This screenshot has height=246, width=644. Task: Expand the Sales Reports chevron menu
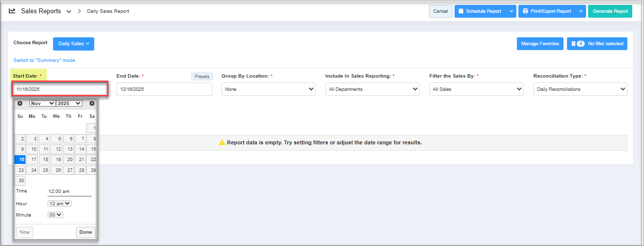69,11
